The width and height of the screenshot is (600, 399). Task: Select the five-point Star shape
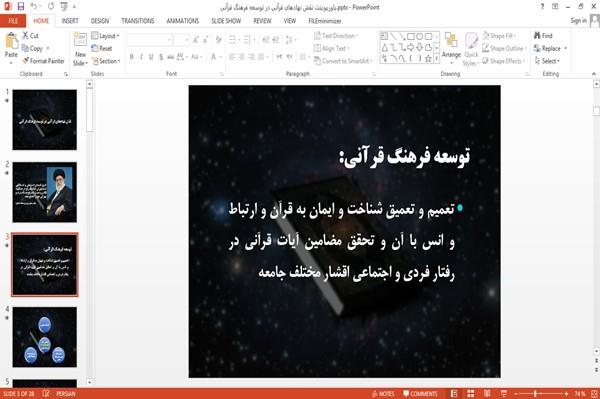tap(428, 59)
